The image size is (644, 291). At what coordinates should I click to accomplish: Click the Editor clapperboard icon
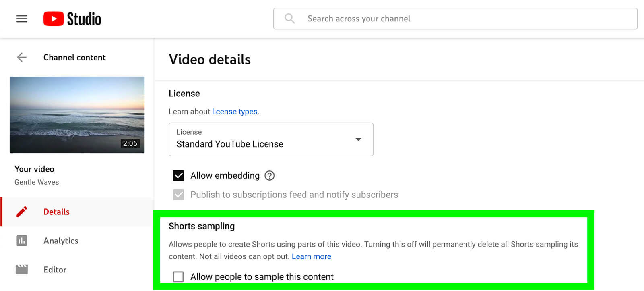tap(22, 270)
